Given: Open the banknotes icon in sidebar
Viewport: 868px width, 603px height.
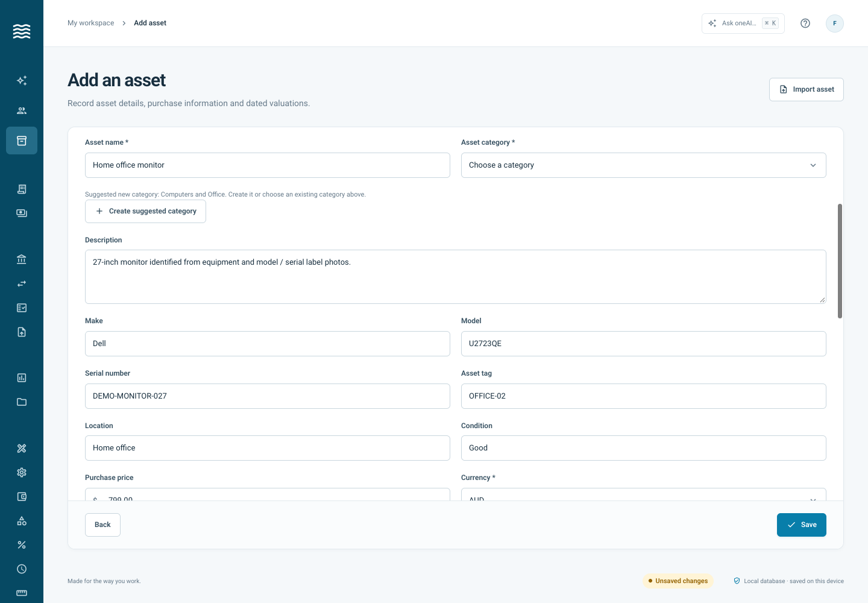Looking at the screenshot, I should [22, 213].
